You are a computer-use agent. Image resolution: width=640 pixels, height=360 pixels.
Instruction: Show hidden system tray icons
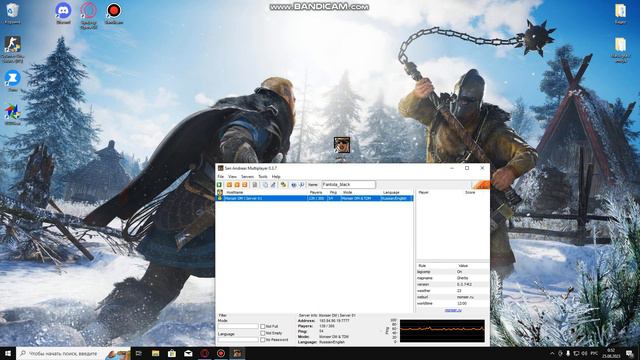(x=552, y=353)
